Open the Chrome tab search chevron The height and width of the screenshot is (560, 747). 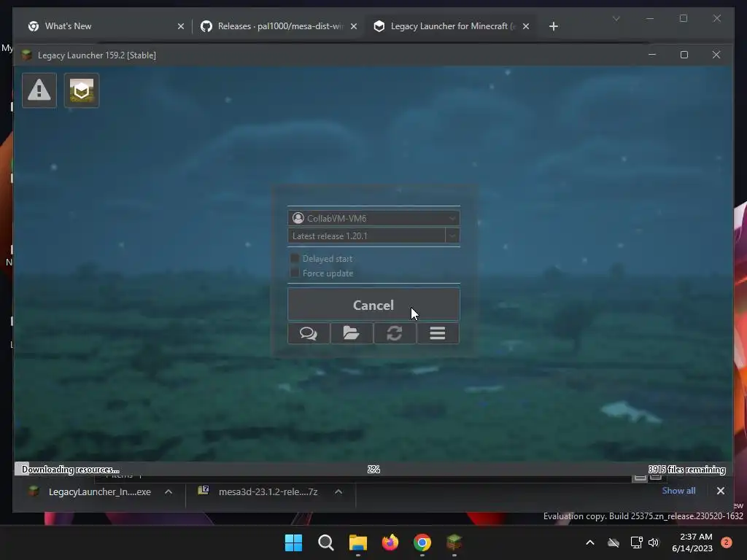(616, 18)
